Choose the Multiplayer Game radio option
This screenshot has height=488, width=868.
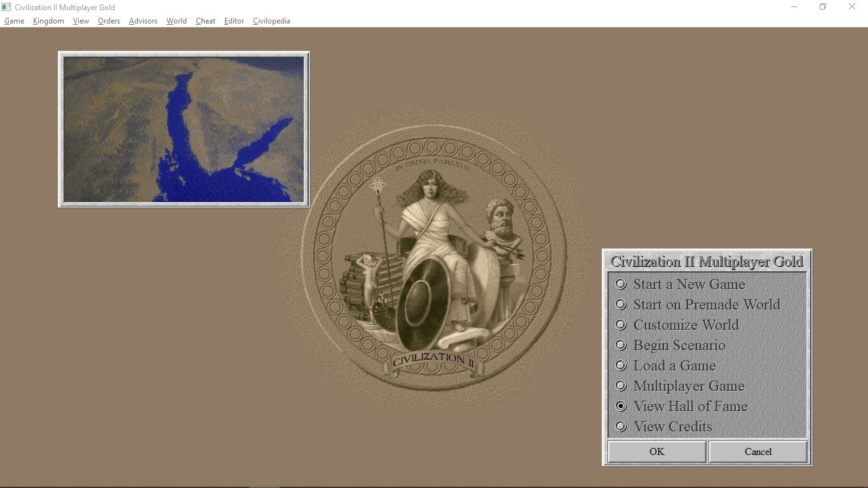[x=679, y=386]
